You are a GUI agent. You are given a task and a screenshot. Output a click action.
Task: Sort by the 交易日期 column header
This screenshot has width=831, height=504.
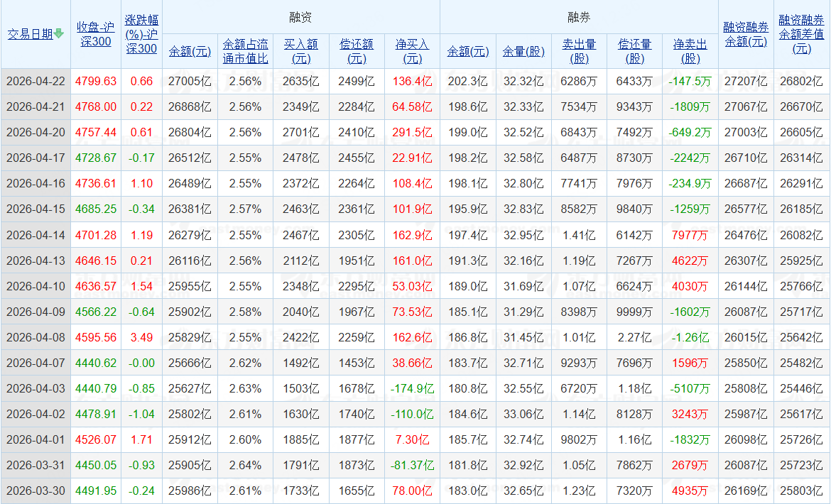pos(31,34)
